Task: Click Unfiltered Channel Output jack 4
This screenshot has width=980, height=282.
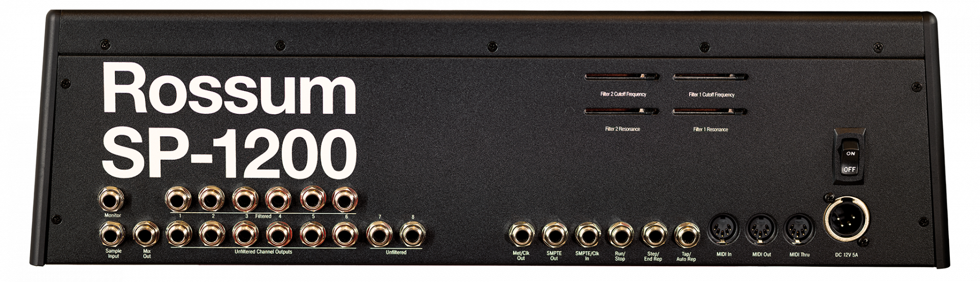Action: point(278,234)
